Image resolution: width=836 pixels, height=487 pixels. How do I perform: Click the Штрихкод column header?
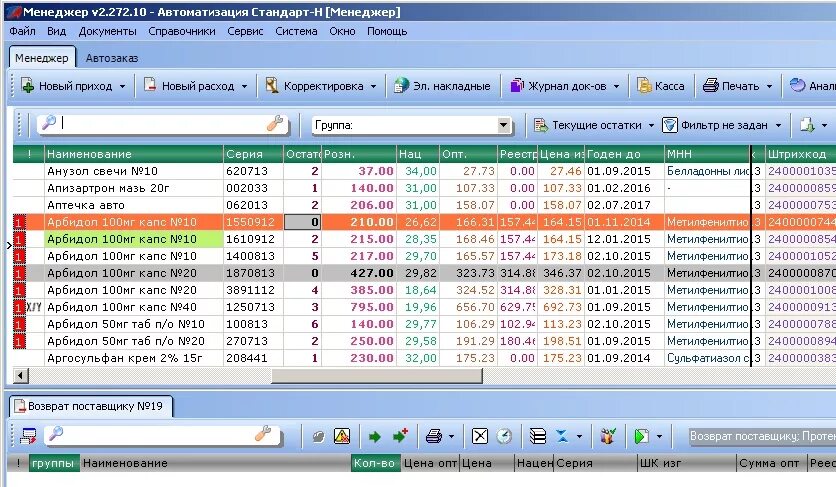pyautogui.click(x=800, y=154)
